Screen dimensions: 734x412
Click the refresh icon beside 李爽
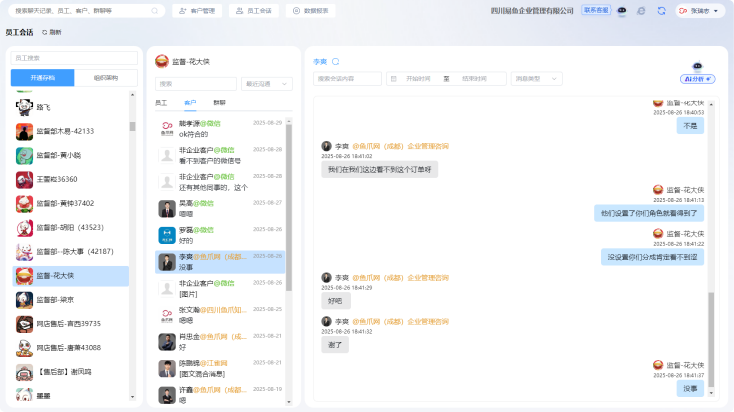pos(336,62)
